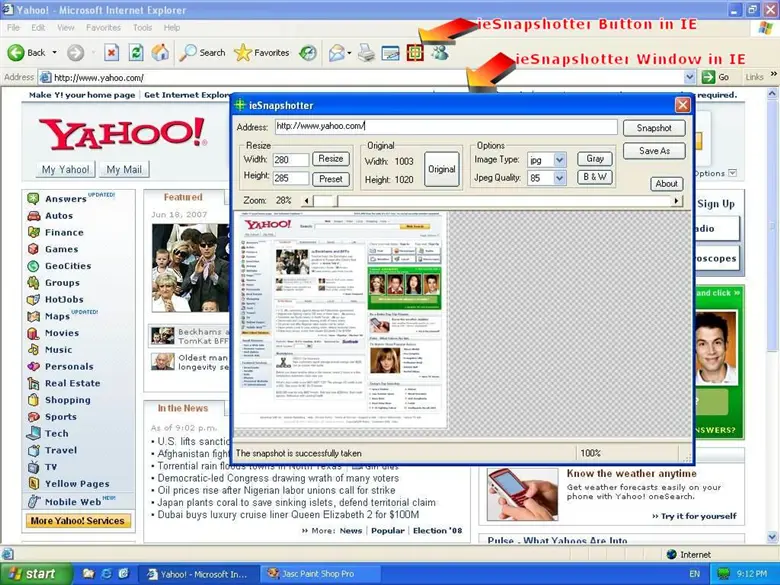
Task: Click the Refresh page icon
Action: tap(136, 52)
